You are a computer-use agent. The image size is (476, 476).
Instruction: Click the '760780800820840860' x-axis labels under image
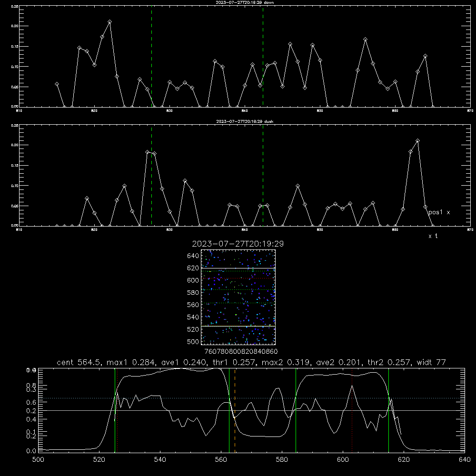click(241, 352)
